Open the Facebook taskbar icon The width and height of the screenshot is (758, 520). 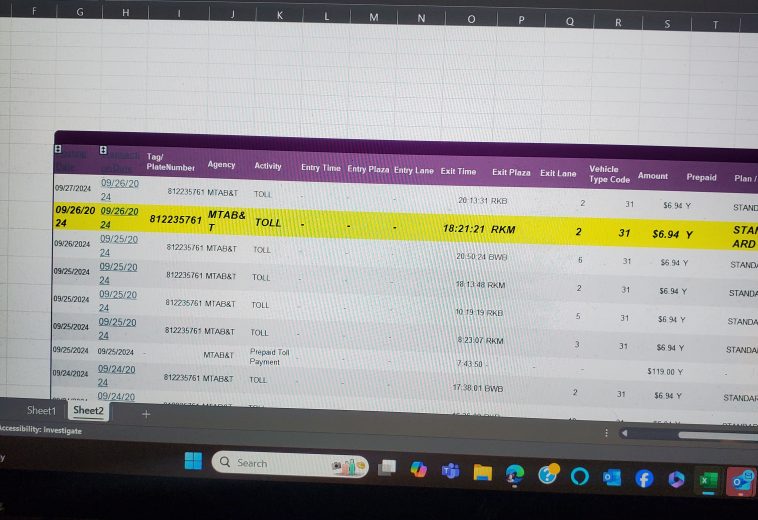[x=644, y=478]
